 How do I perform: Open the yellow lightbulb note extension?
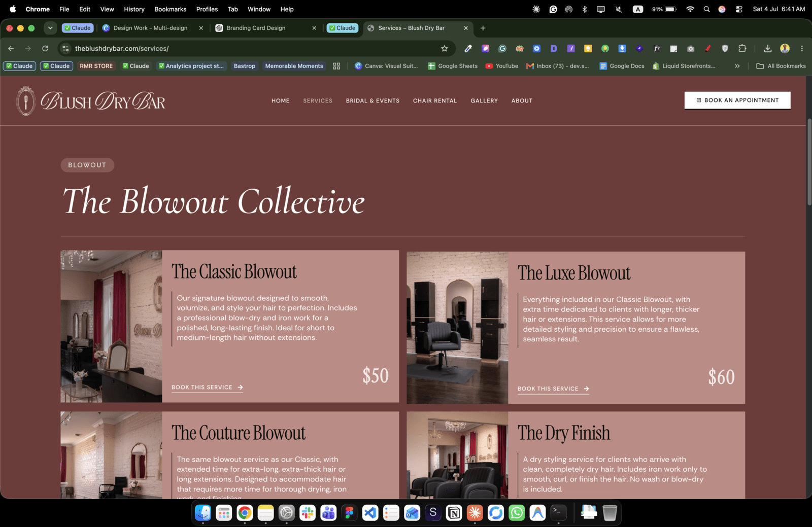(588, 49)
